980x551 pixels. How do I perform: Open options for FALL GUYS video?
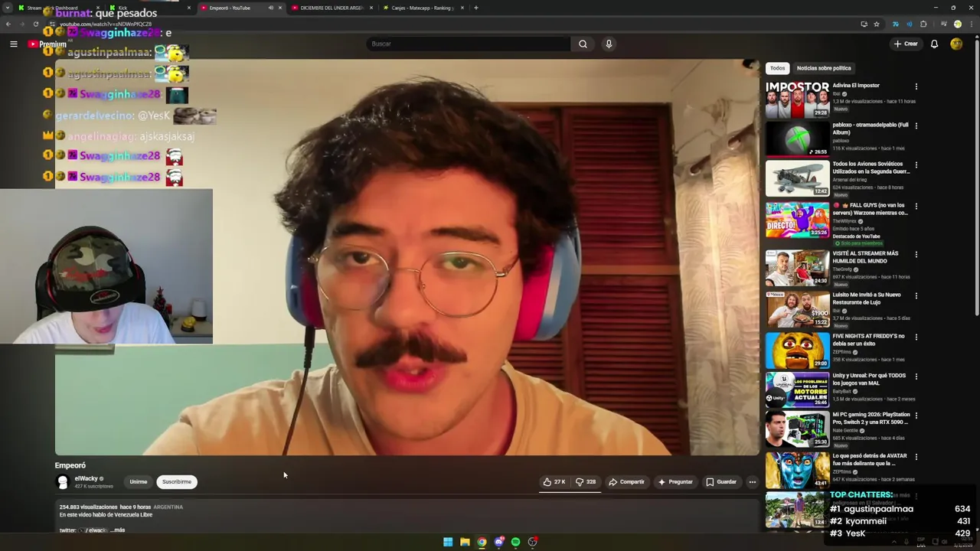[x=916, y=206]
